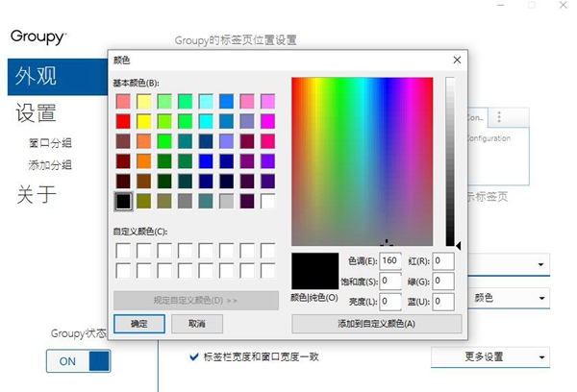Pick the magenta swatch in second row
Viewport: 577px width, 392px height.
point(268,121)
